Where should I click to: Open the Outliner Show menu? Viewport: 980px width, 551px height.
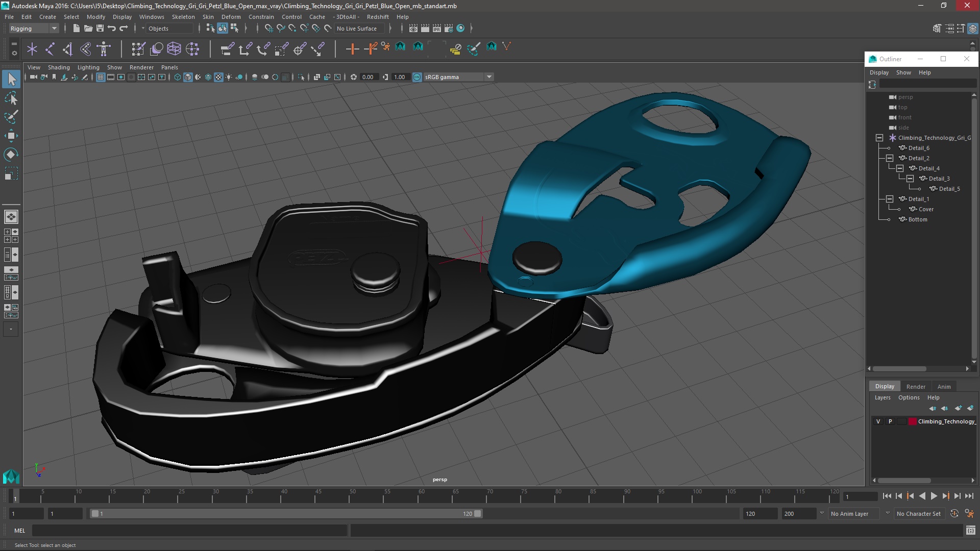pos(903,72)
